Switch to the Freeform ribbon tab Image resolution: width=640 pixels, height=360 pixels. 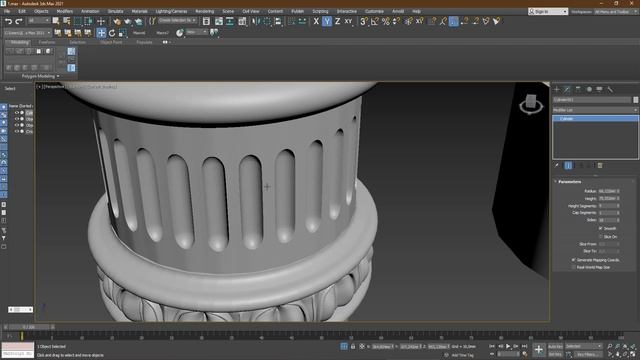[47, 42]
